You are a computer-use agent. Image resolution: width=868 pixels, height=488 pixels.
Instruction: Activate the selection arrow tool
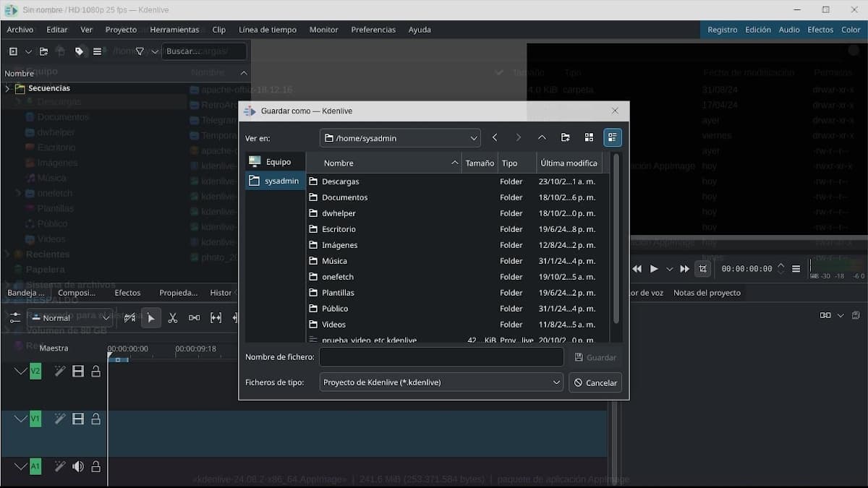151,317
